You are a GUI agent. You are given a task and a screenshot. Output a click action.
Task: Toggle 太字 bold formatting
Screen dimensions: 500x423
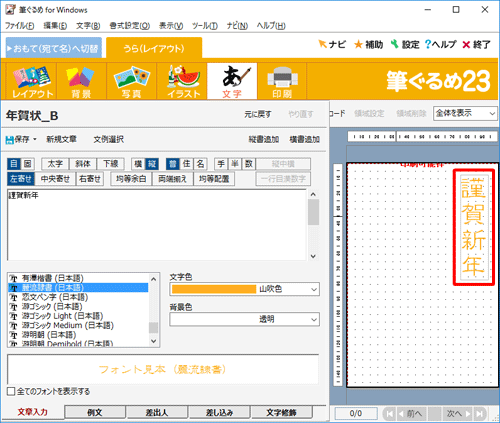click(55, 164)
